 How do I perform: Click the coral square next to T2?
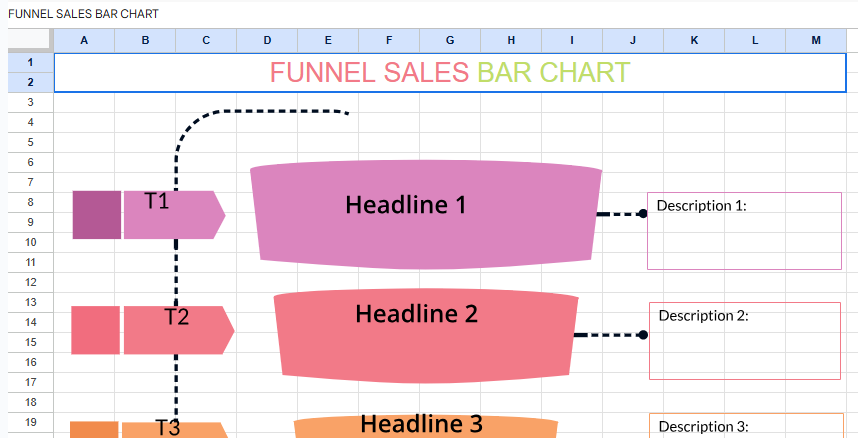[95, 330]
